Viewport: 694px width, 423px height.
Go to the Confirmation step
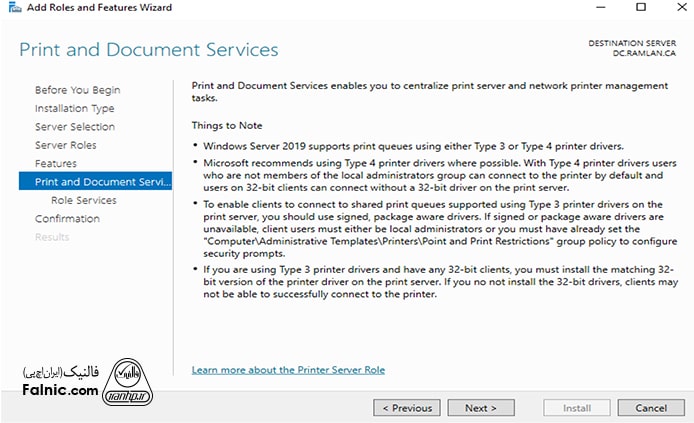(x=67, y=218)
